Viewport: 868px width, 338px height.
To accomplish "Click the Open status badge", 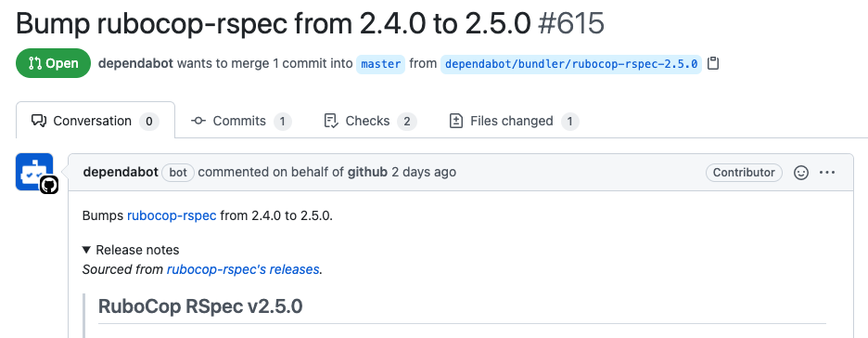I will pos(53,63).
